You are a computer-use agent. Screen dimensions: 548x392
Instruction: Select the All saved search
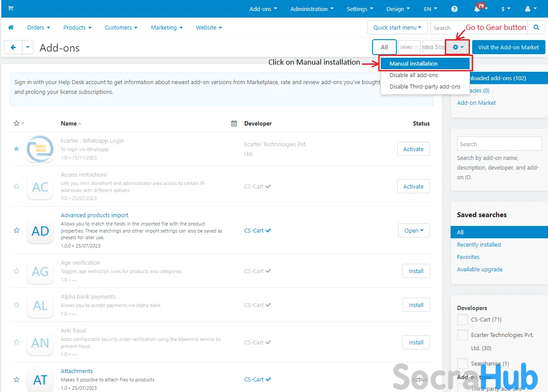tap(499, 232)
